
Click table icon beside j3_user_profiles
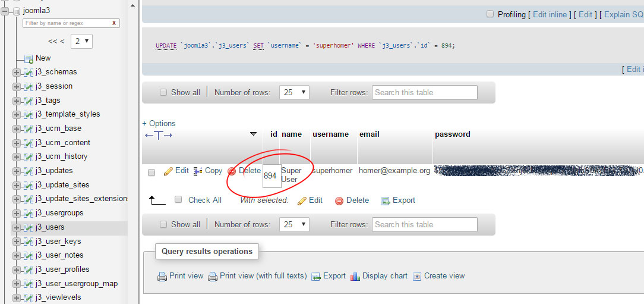point(29,270)
